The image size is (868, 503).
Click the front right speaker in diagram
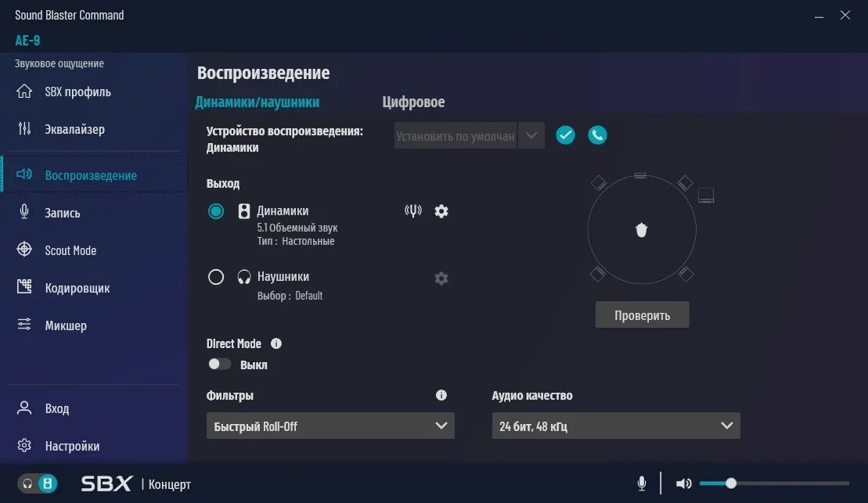click(x=685, y=182)
